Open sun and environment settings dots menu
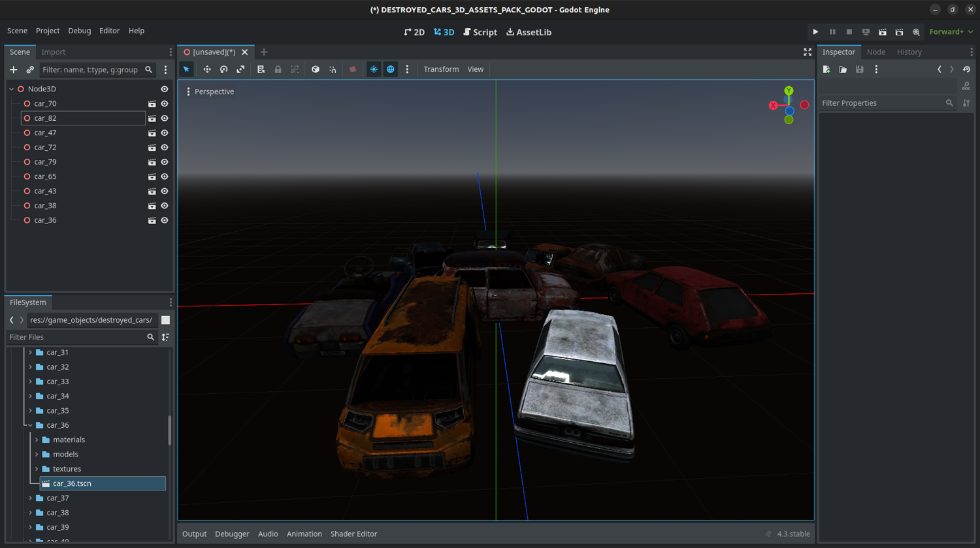Viewport: 980px width, 548px height. click(407, 69)
